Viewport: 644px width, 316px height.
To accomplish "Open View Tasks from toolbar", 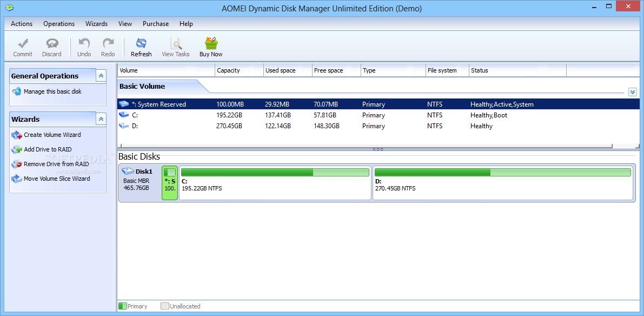I will click(176, 48).
